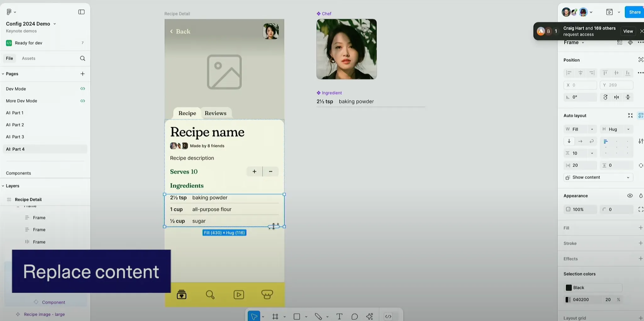Set auto layout direction to wrap
This screenshot has width=644, height=321.
pos(591,141)
